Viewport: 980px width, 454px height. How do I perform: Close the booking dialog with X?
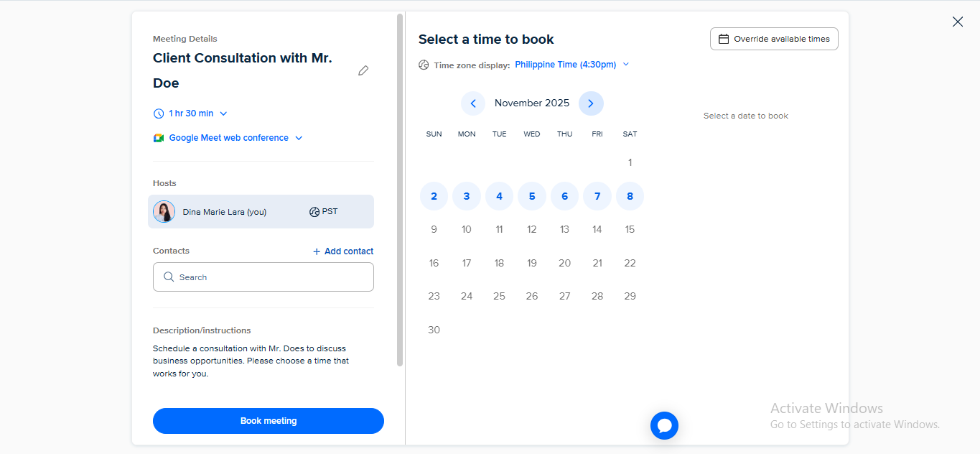(958, 22)
